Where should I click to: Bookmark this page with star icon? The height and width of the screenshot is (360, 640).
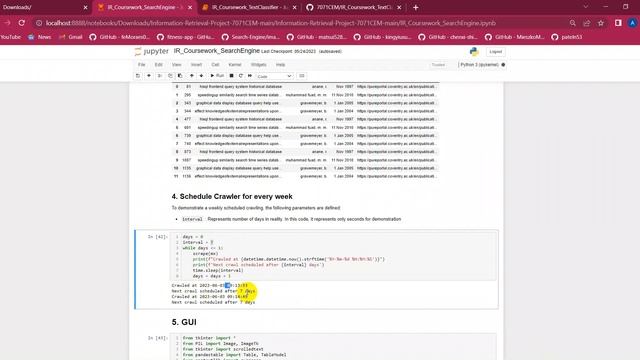click(601, 23)
